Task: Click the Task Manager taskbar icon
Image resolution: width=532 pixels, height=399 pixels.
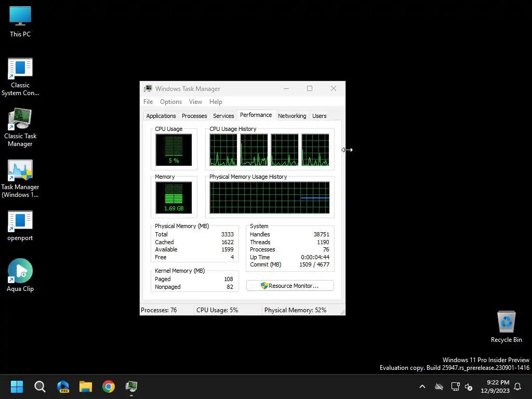Action: [x=131, y=387]
